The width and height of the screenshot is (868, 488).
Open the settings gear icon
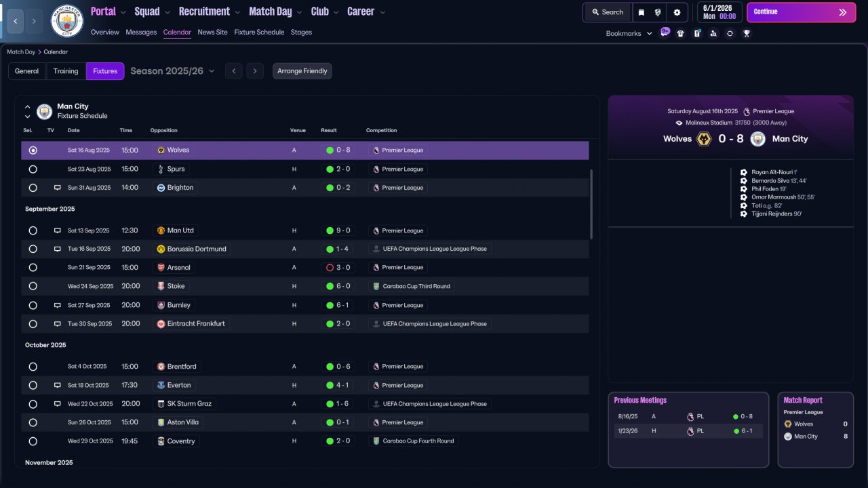[677, 12]
